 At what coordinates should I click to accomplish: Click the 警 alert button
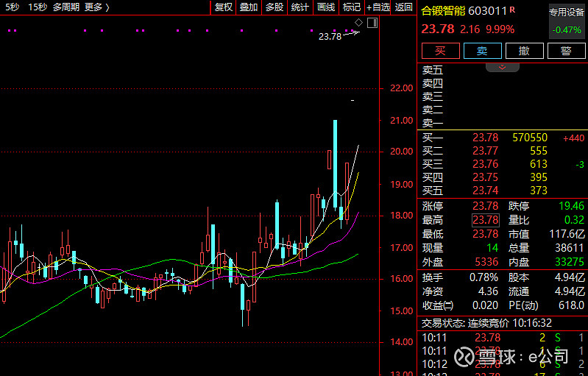pyautogui.click(x=565, y=51)
